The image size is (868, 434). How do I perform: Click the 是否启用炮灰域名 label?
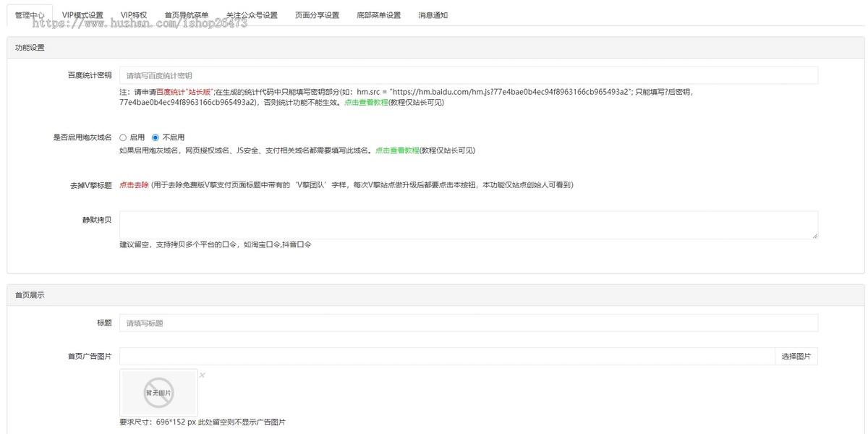point(82,137)
